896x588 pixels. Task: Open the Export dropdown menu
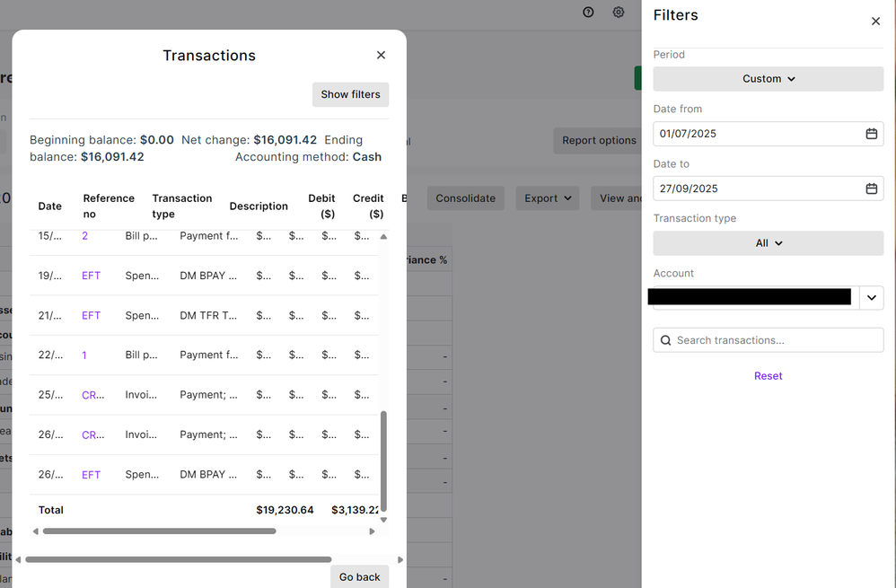point(547,198)
